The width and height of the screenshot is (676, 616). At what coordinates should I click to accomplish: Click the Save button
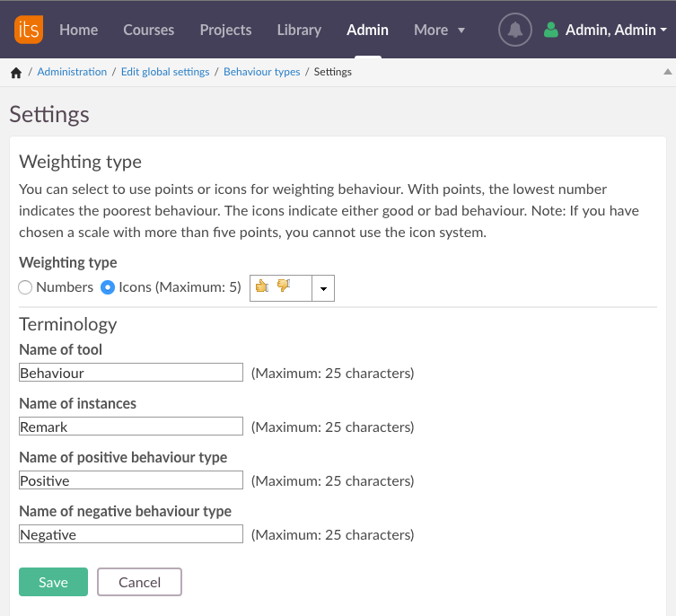53,582
